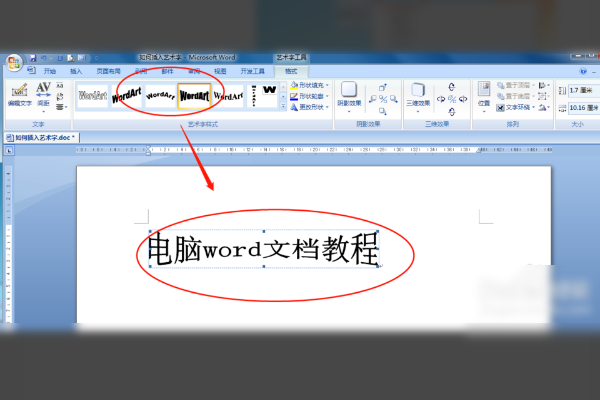The width and height of the screenshot is (600, 400).
Task: Open the 开始 (Home) ribbon tab
Action: [50, 71]
